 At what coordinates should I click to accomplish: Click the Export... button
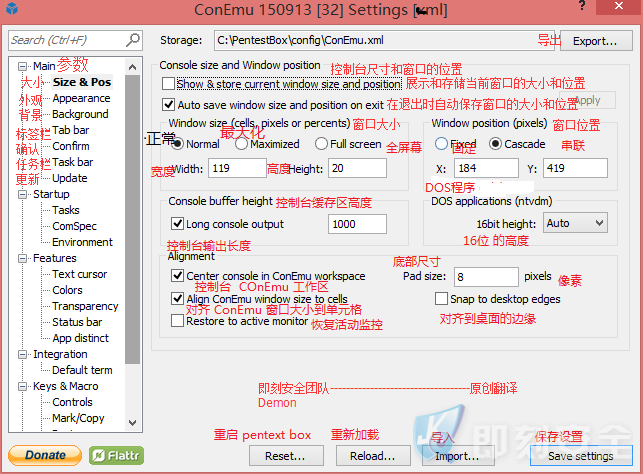(596, 41)
